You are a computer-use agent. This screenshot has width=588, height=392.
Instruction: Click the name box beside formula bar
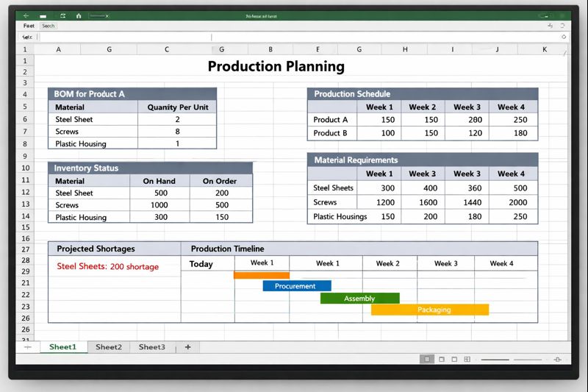pyautogui.click(x=27, y=37)
